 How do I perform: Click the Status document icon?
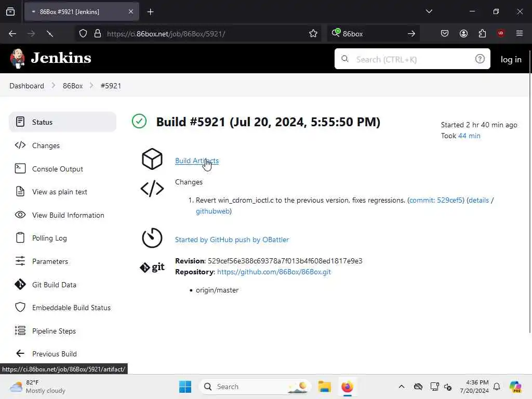click(20, 122)
